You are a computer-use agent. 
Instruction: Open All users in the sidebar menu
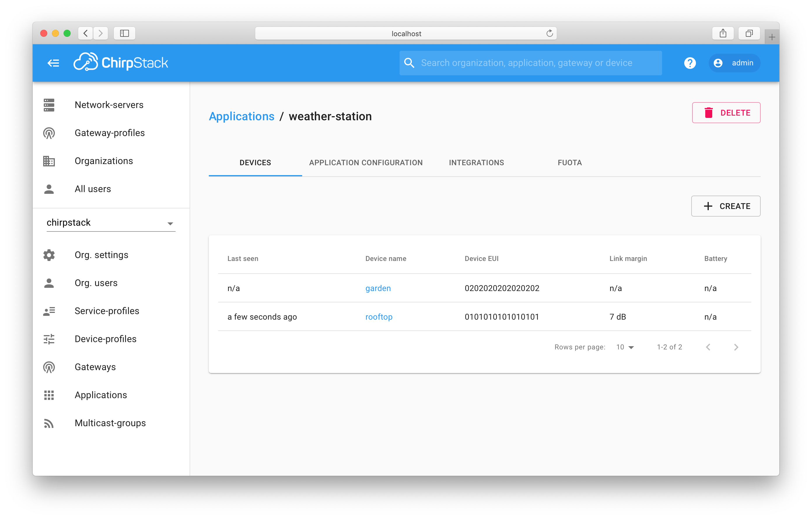coord(111,189)
